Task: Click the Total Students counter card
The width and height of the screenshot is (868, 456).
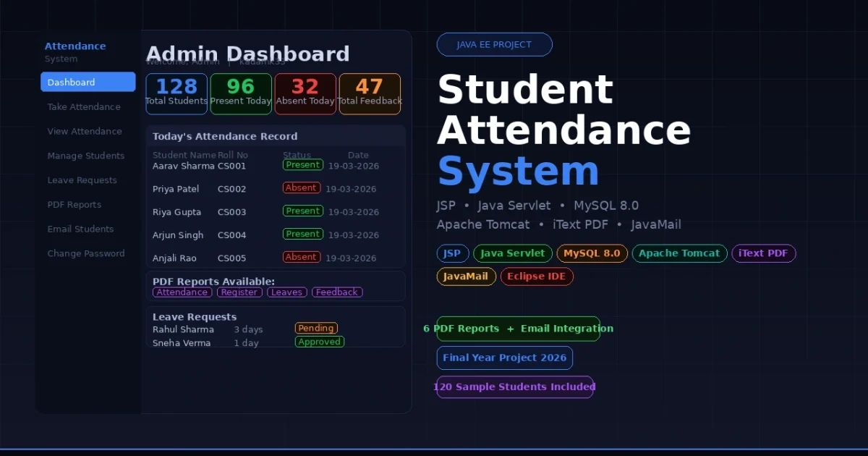Action: (x=176, y=93)
